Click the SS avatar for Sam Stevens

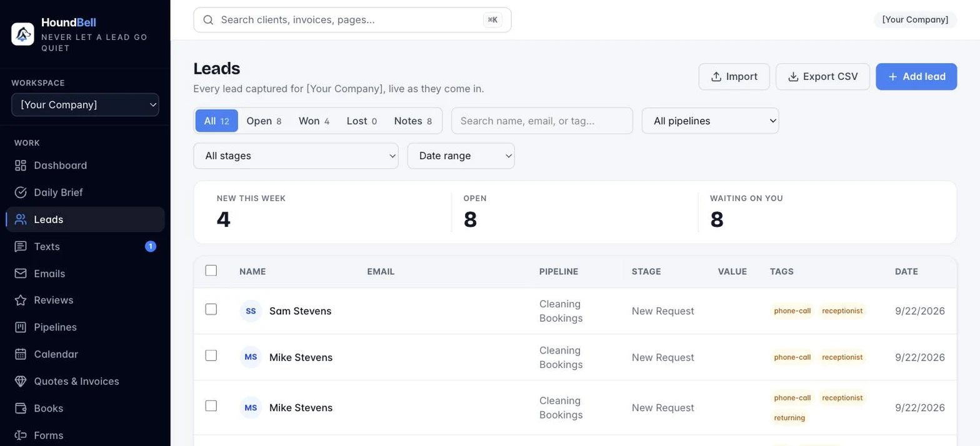click(x=251, y=311)
